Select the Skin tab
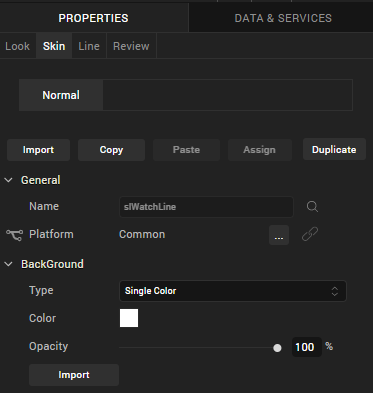The width and height of the screenshot is (373, 393). pos(54,46)
